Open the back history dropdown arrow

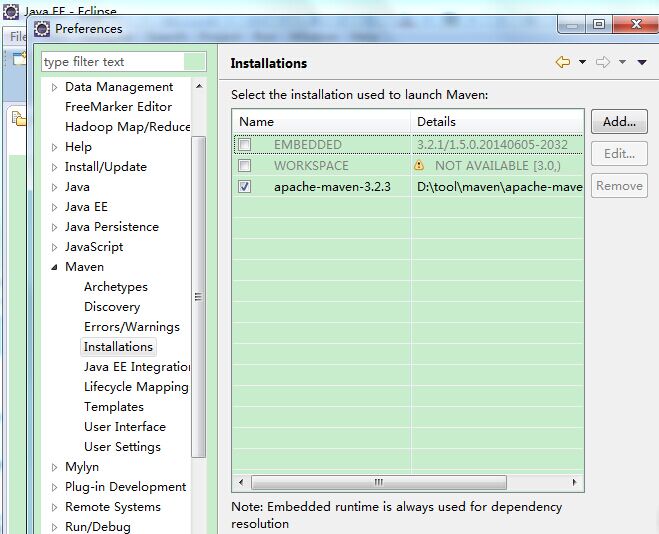(582, 62)
